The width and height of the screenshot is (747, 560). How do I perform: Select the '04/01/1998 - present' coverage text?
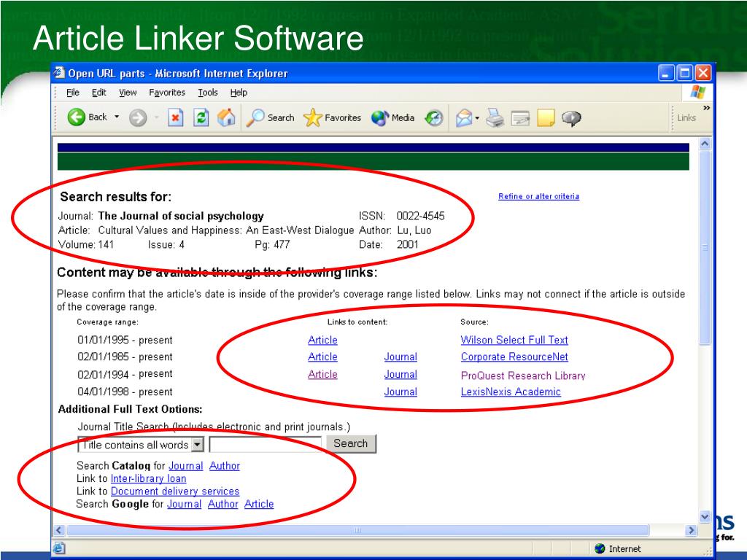(125, 392)
